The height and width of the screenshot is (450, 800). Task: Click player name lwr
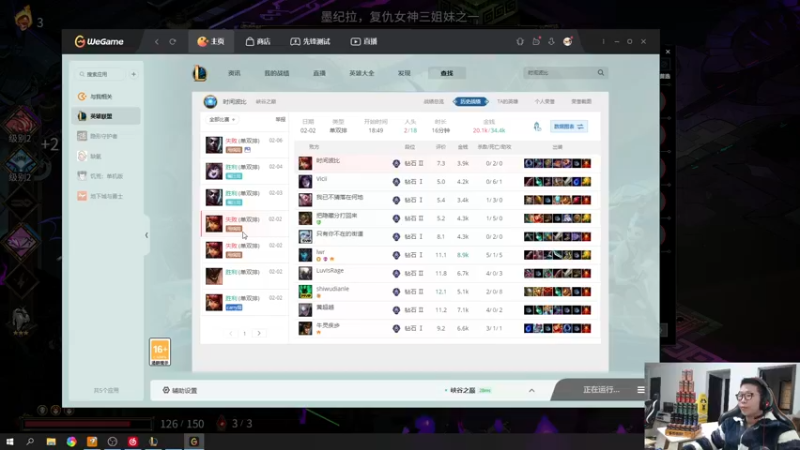pyautogui.click(x=320, y=252)
